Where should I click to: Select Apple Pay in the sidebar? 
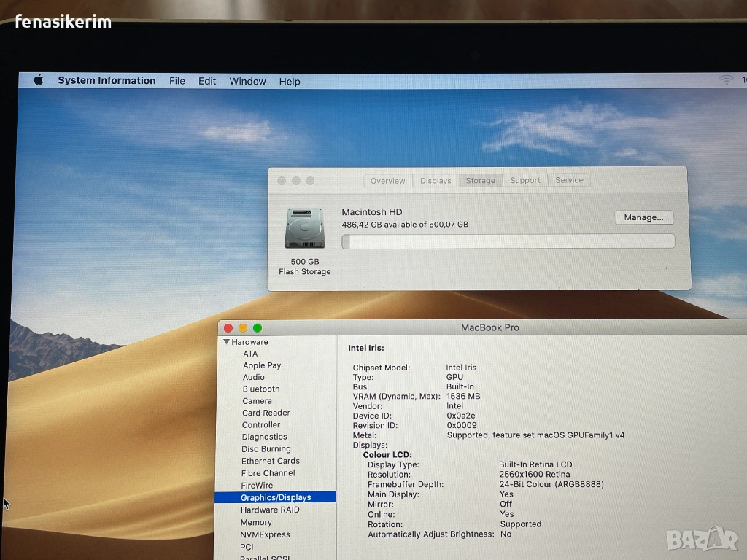pyautogui.click(x=262, y=365)
